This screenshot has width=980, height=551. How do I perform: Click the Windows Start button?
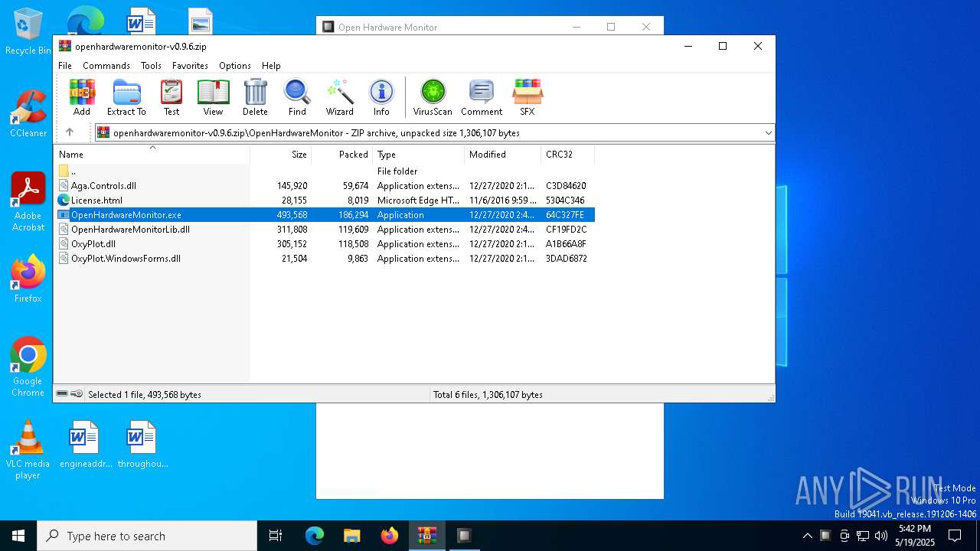(18, 536)
